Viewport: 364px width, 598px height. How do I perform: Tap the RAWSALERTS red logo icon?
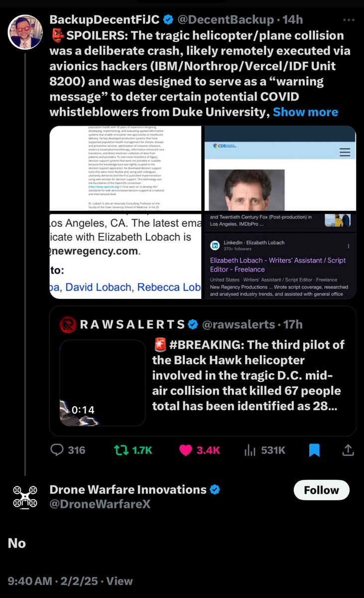point(68,324)
